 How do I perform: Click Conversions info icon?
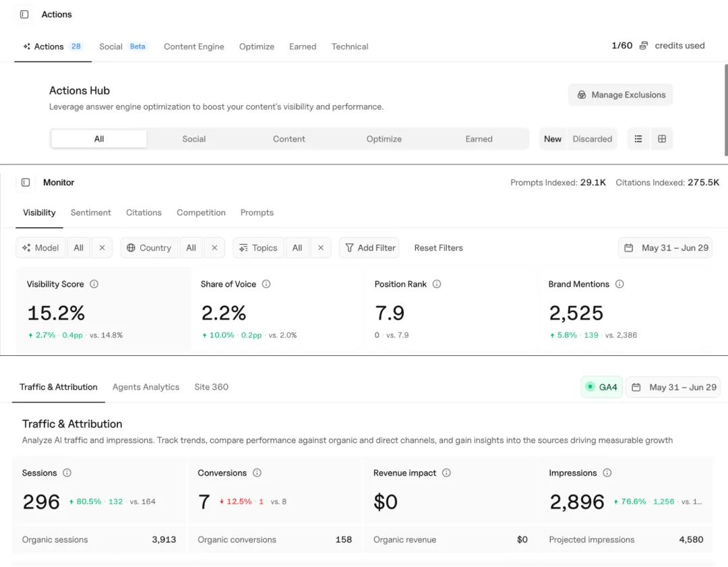coord(257,473)
